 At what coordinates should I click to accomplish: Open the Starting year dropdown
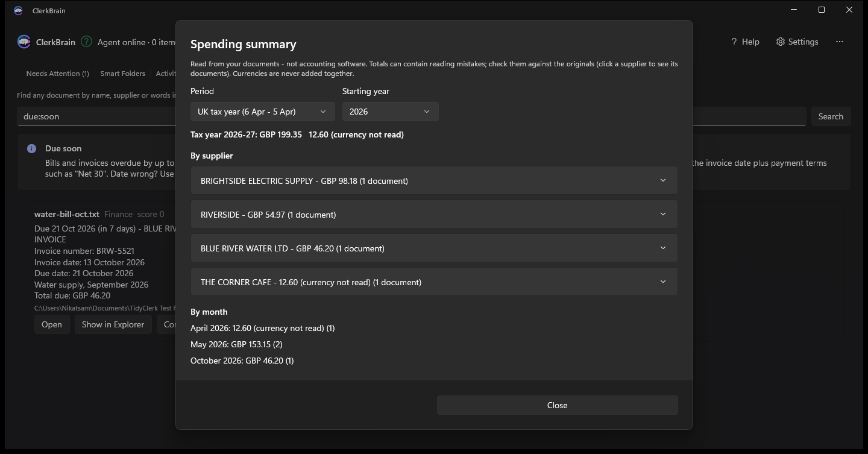391,112
